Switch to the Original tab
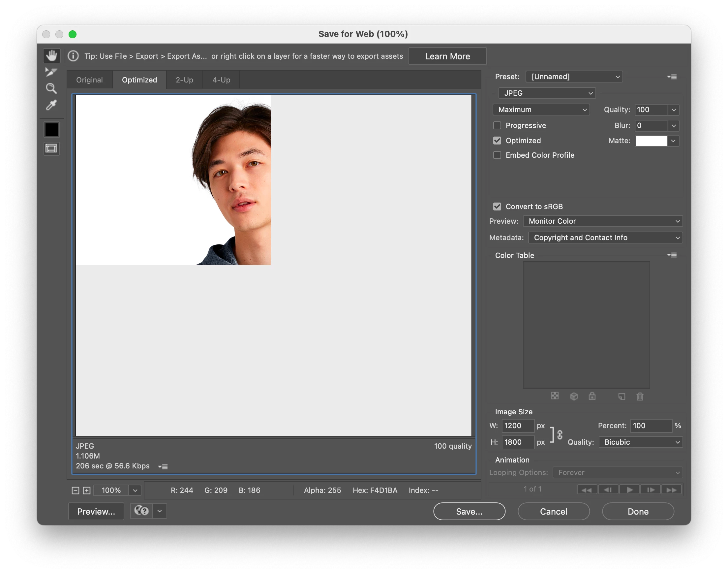The image size is (728, 574). click(x=89, y=80)
